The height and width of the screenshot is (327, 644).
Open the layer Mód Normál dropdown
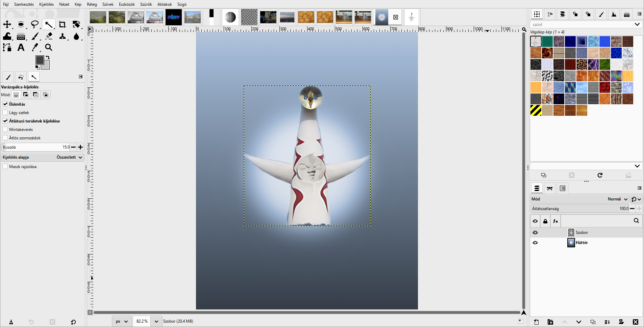pos(579,199)
